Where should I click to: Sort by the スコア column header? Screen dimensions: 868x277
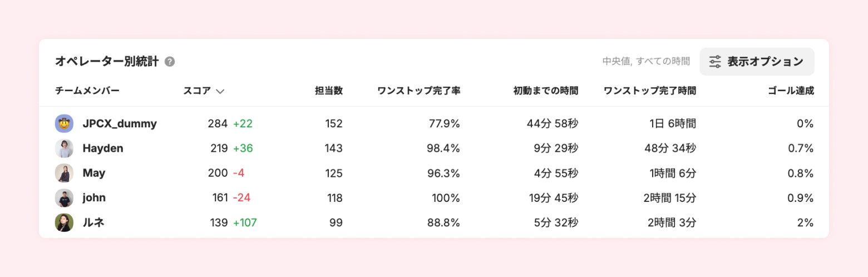197,91
